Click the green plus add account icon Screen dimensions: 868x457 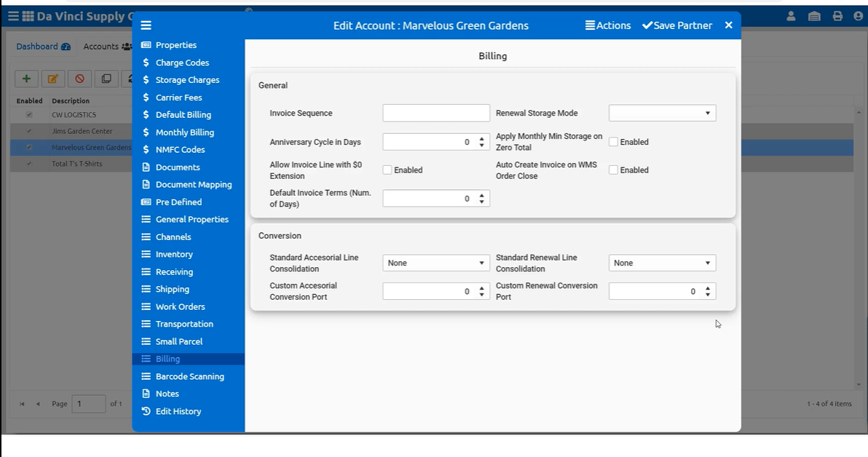(x=26, y=79)
